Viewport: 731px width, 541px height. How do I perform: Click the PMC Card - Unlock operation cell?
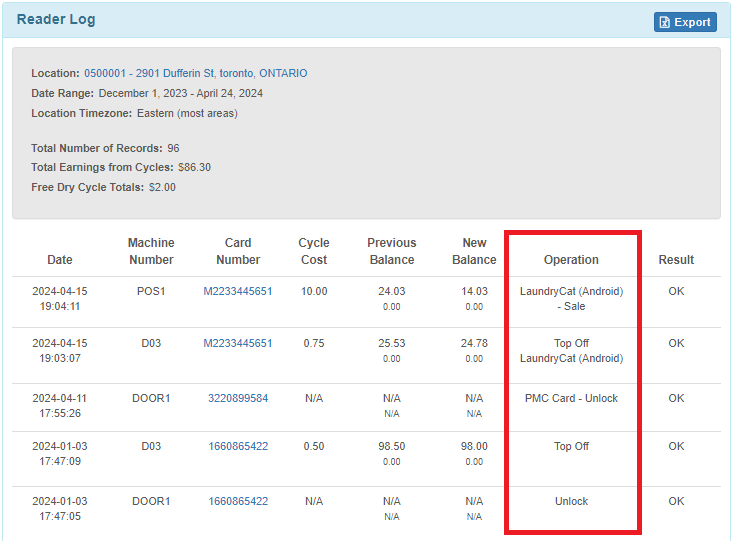[x=571, y=398]
